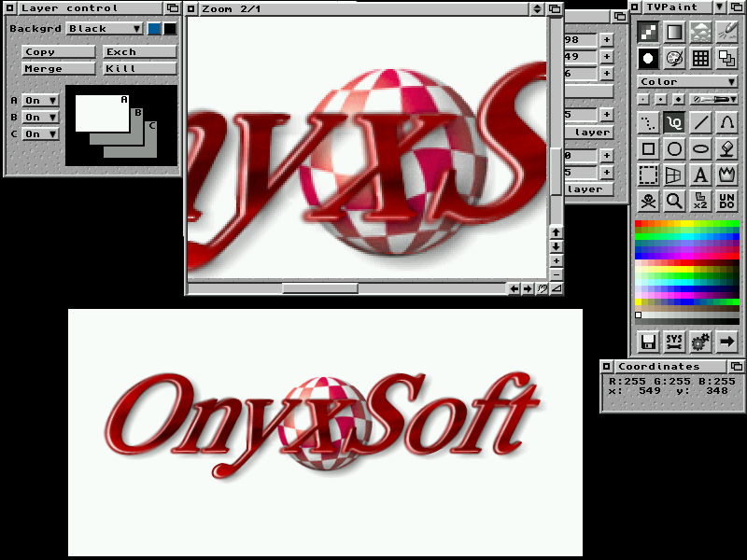Click the Zoom window scroll up arrow
747x560 pixels.
point(556,232)
